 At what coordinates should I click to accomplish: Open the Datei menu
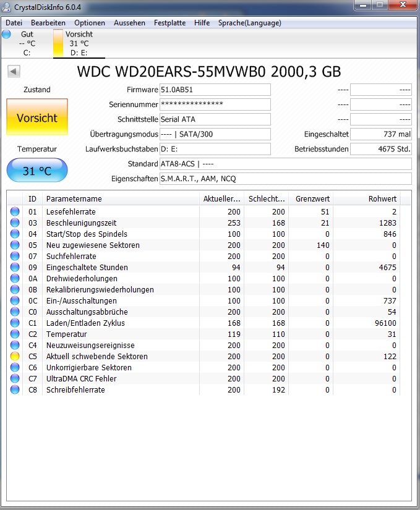14,23
